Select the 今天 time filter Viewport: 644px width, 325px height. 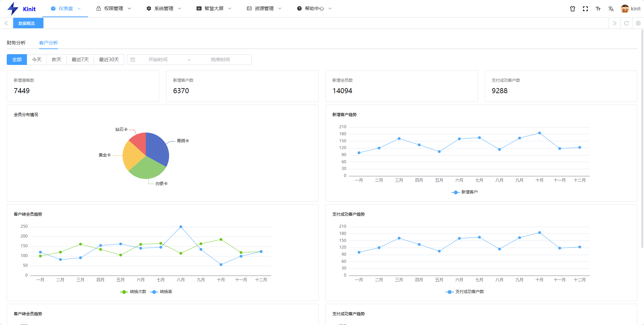(37, 60)
